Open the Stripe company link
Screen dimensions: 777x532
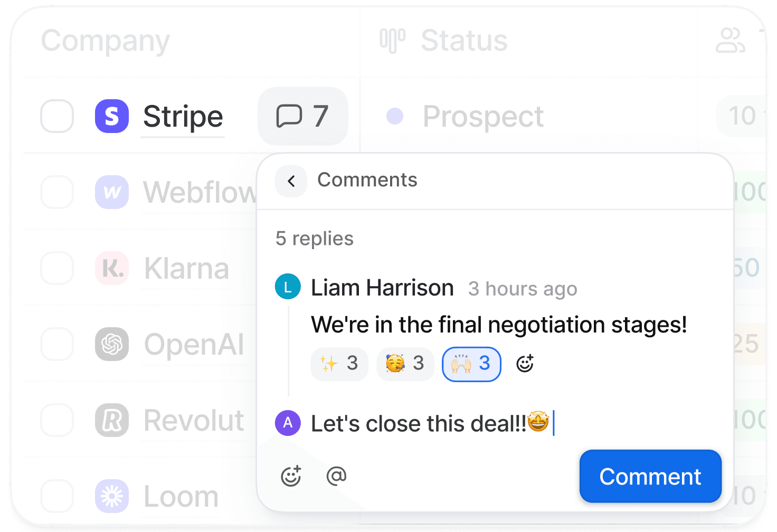pyautogui.click(x=183, y=117)
